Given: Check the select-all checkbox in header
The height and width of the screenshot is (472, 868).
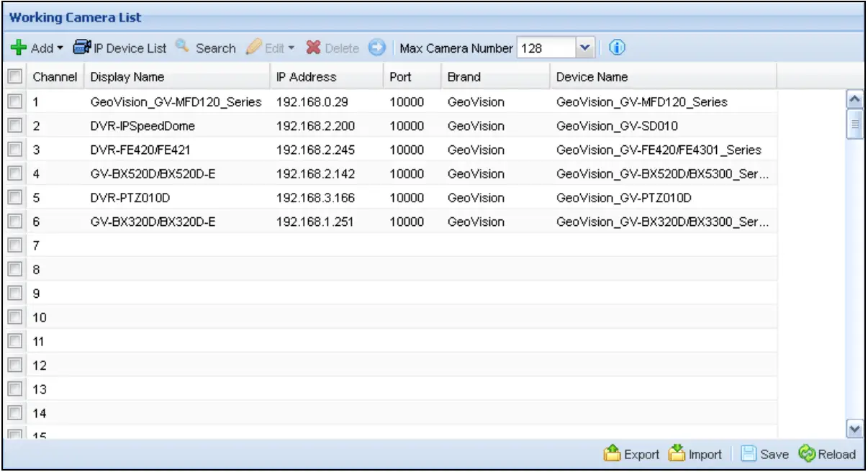Looking at the screenshot, I should tap(14, 77).
